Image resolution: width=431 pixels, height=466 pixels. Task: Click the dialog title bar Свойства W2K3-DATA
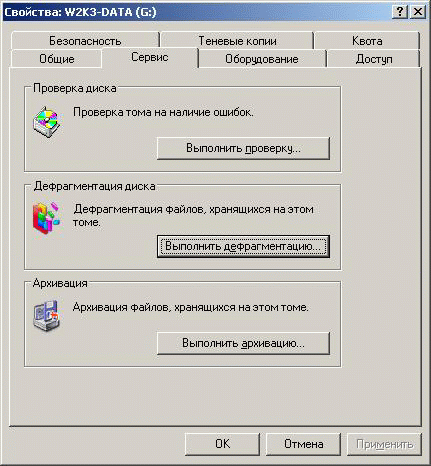[x=197, y=12]
